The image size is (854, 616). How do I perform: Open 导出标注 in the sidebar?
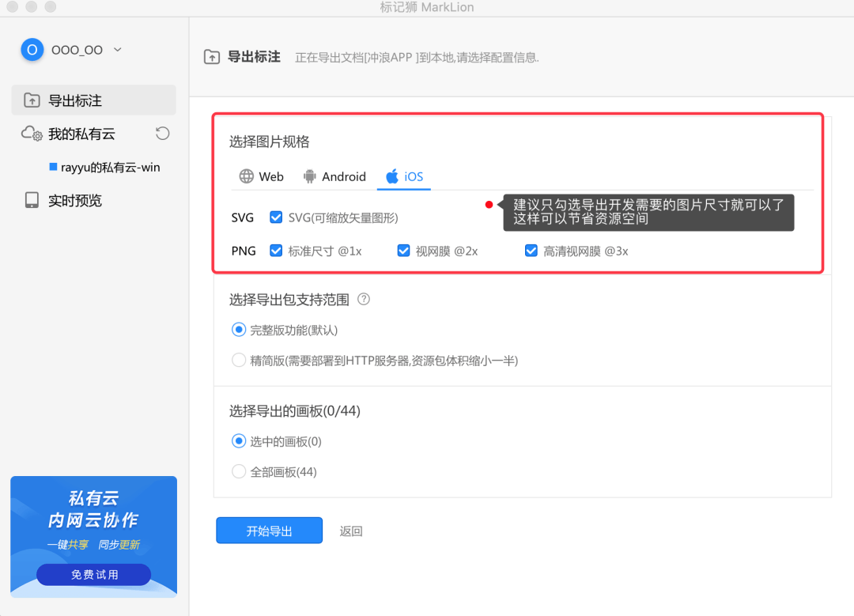click(x=93, y=100)
